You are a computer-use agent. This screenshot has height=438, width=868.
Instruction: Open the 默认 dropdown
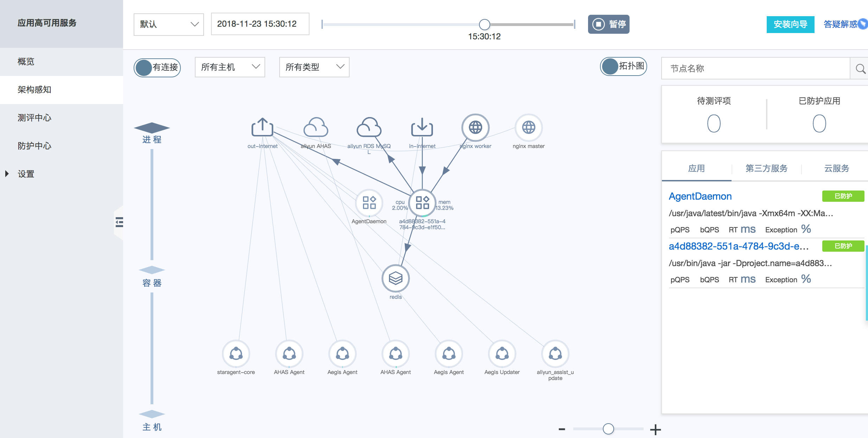[168, 24]
